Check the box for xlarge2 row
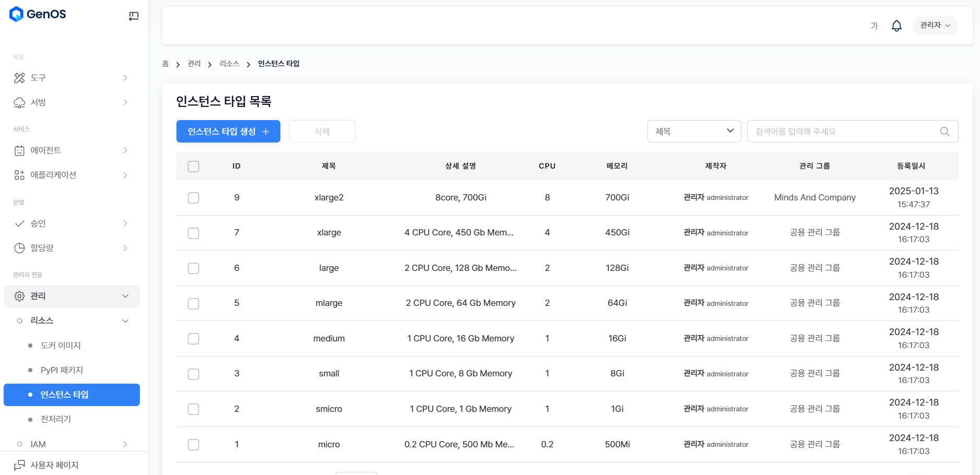The height and width of the screenshot is (475, 980). (193, 198)
